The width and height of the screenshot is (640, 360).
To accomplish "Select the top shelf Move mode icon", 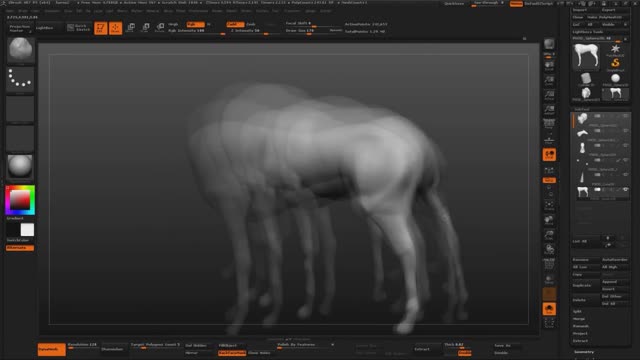I will 131,28.
